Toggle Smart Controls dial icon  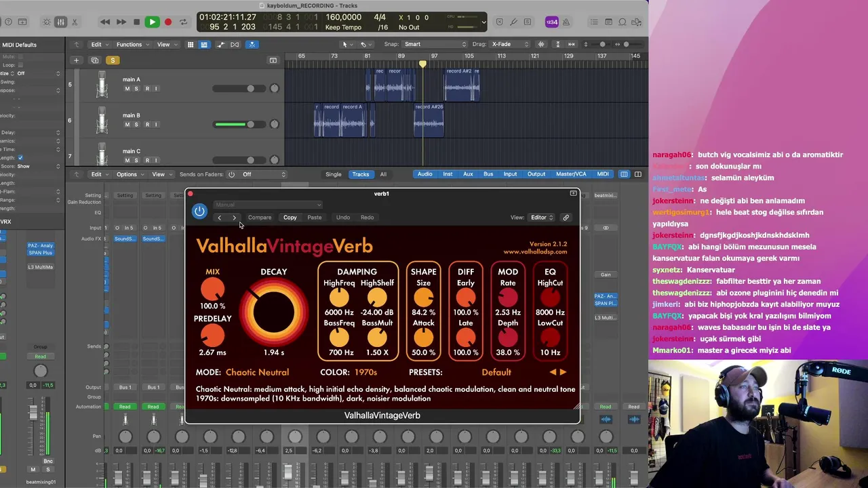coord(46,22)
